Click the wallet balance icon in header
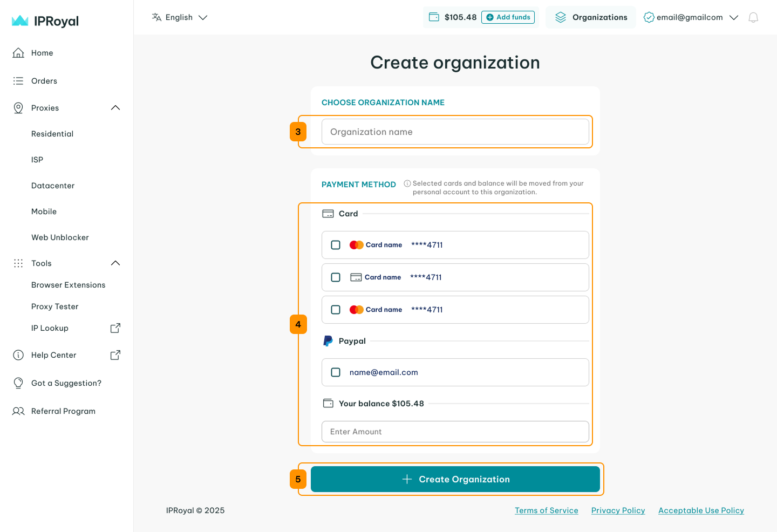The image size is (777, 532). pos(434,17)
